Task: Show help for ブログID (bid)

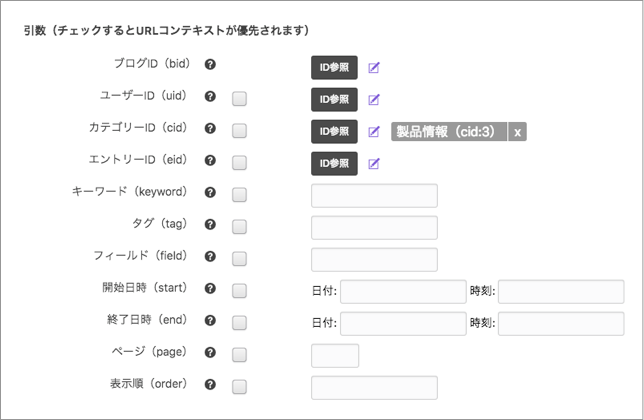Action: 211,64
